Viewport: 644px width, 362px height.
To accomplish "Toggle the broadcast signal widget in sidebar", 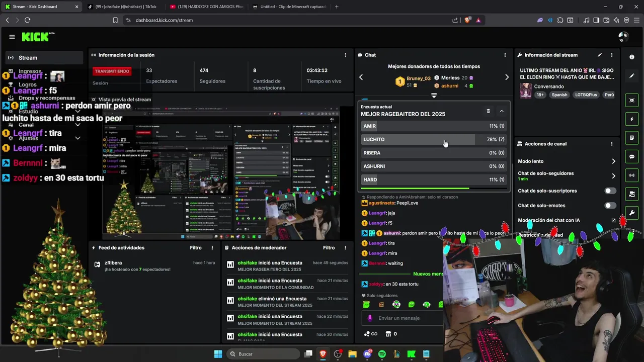I will [x=632, y=175].
